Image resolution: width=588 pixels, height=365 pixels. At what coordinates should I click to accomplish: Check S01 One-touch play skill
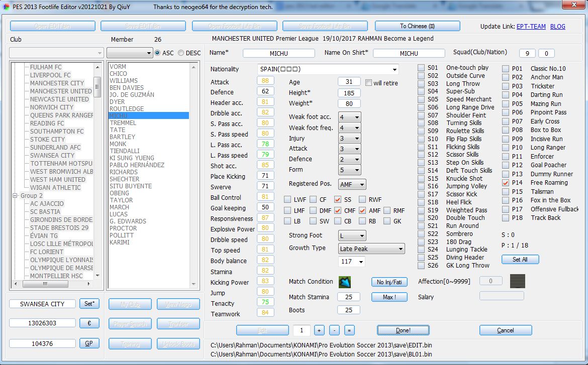[x=422, y=68]
